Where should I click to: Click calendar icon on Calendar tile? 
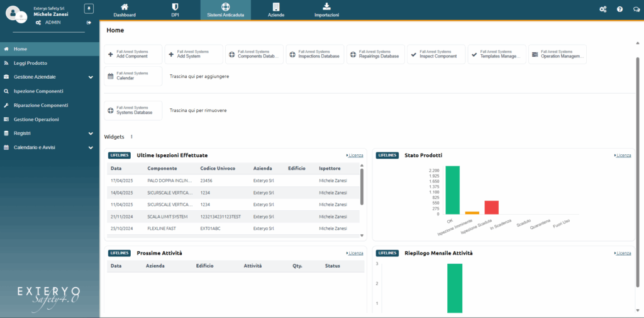pyautogui.click(x=110, y=76)
